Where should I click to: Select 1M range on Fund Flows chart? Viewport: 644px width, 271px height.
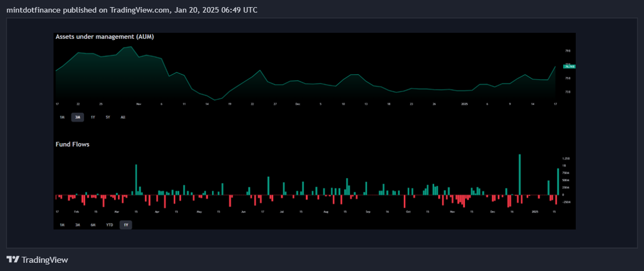tap(62, 225)
